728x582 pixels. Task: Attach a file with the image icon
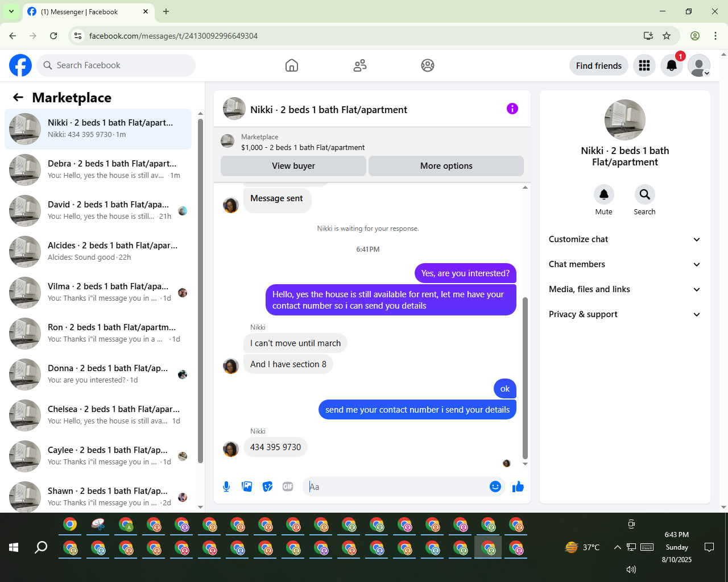(x=247, y=487)
